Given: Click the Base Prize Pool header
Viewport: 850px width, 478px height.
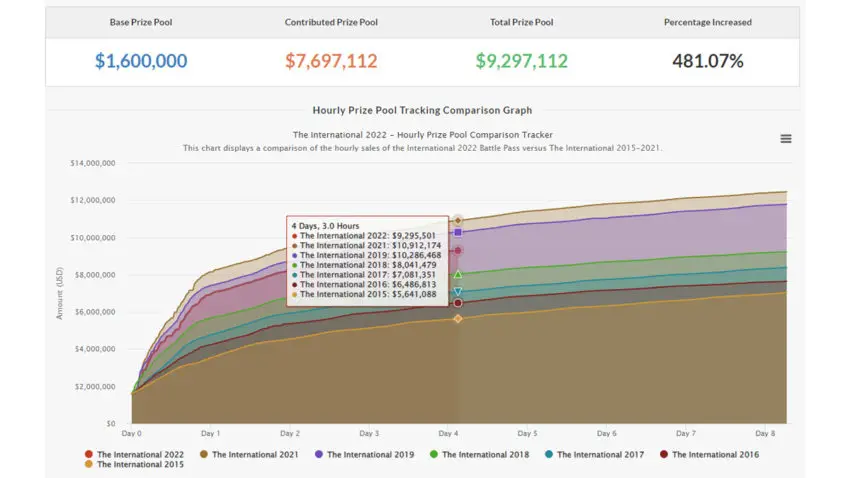Looking at the screenshot, I should pyautogui.click(x=141, y=22).
